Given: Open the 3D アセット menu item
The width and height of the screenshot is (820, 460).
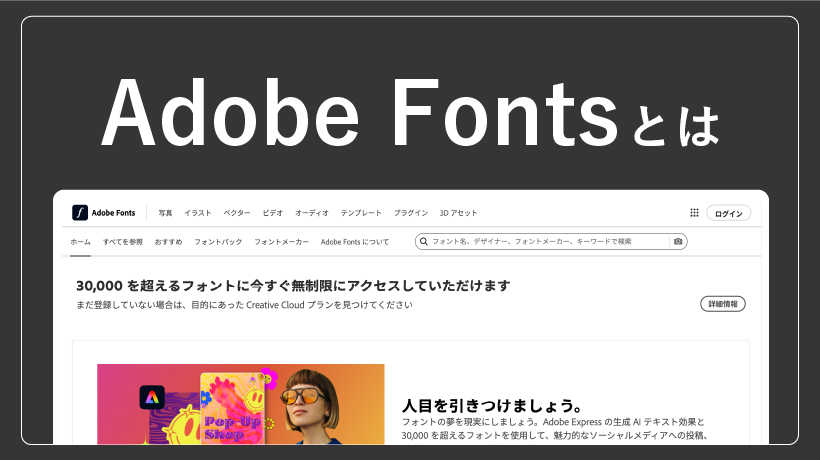Looking at the screenshot, I should [x=458, y=213].
